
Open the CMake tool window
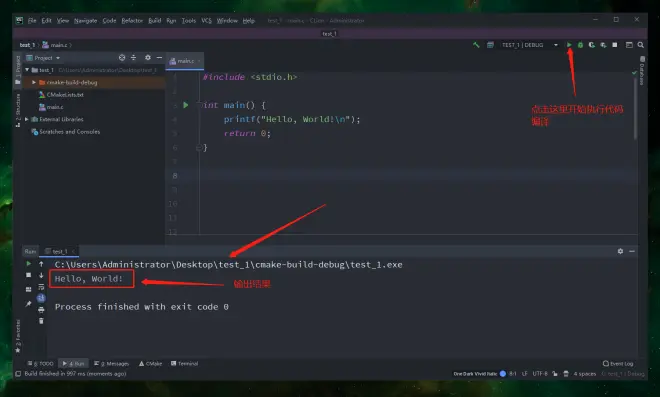(x=150, y=364)
